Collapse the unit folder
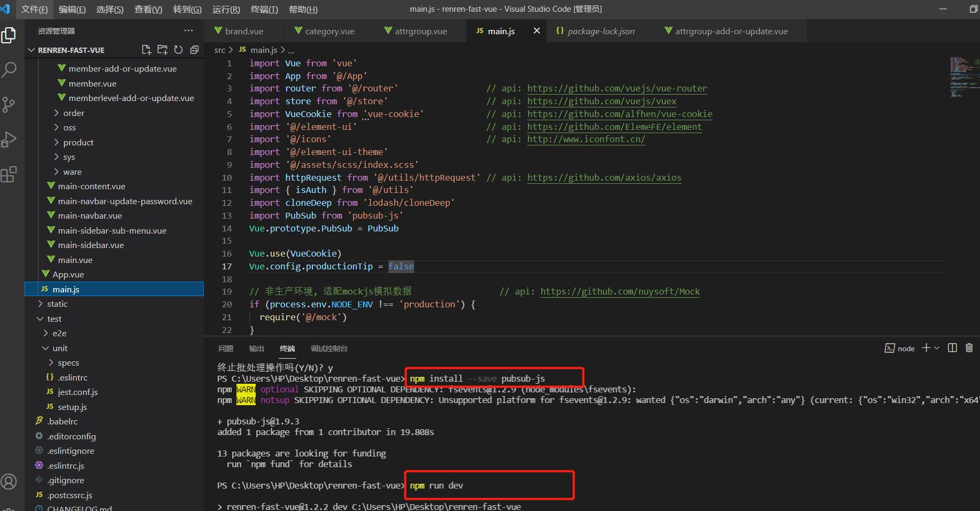Viewport: 980px width, 511px height. tap(114, 348)
